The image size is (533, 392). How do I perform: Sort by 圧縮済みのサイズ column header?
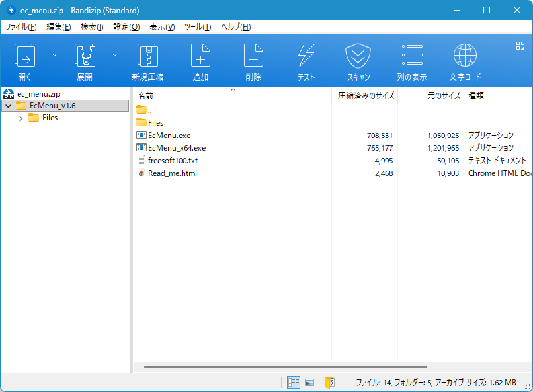pyautogui.click(x=365, y=96)
